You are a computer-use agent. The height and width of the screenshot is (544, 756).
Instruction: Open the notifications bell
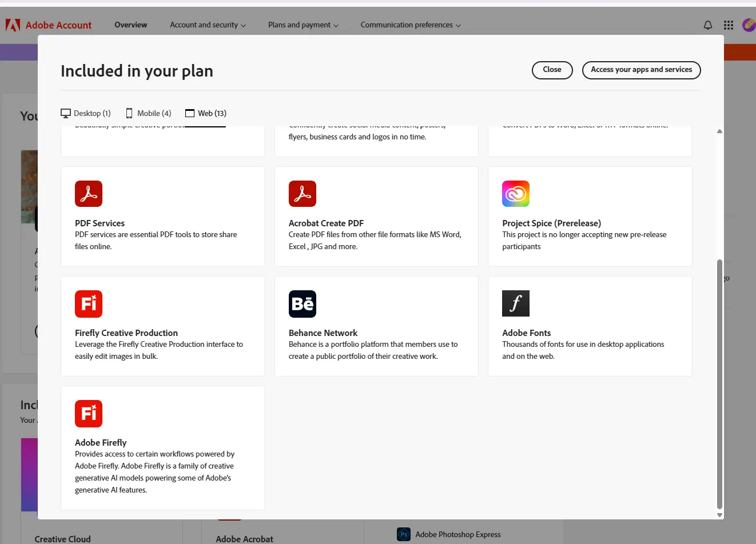pos(708,25)
